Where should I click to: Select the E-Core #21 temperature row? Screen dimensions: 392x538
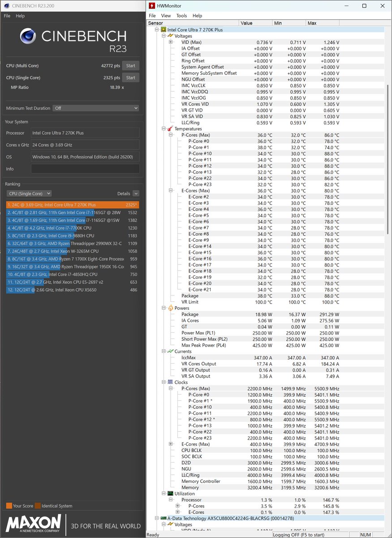[266, 290]
